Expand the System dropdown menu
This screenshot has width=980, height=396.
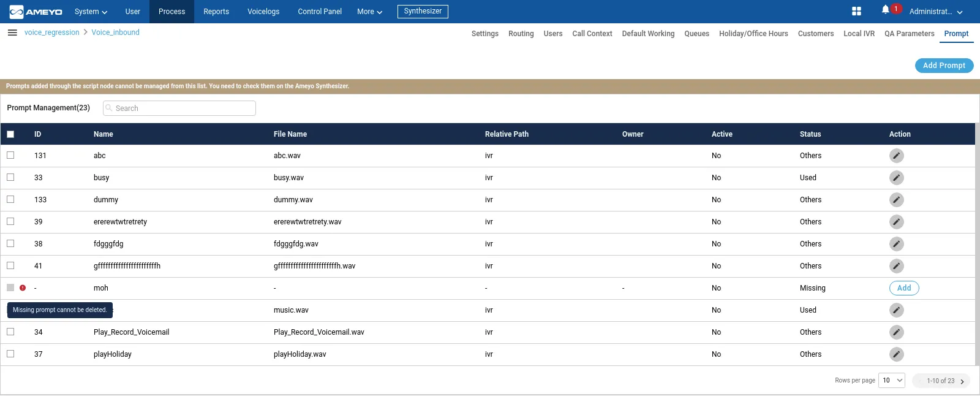91,12
